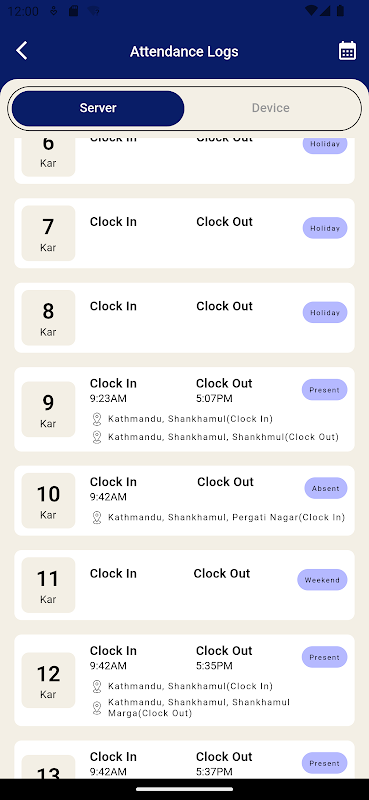Switch to the Device tab
Screen dimensions: 369x800
(x=270, y=108)
